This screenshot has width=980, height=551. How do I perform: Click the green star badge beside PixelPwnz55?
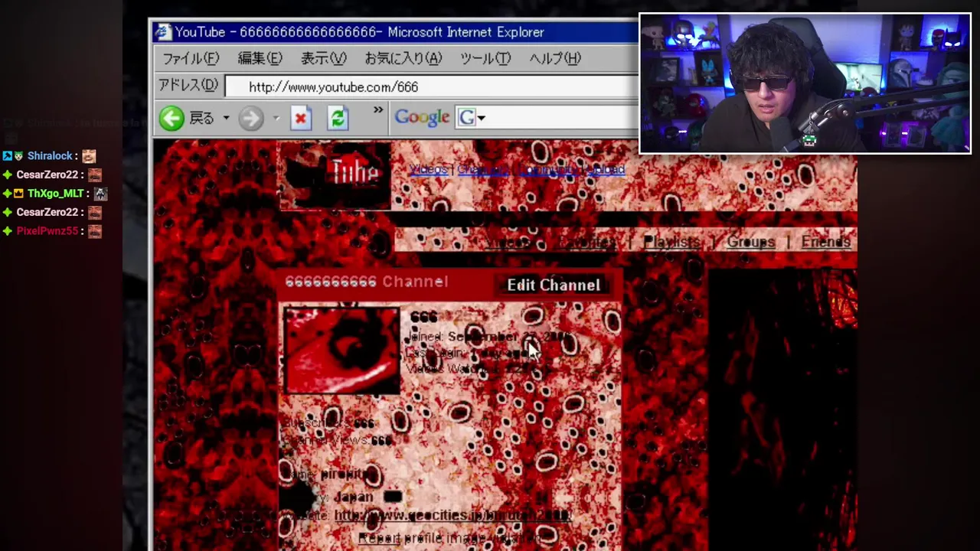pos(7,231)
